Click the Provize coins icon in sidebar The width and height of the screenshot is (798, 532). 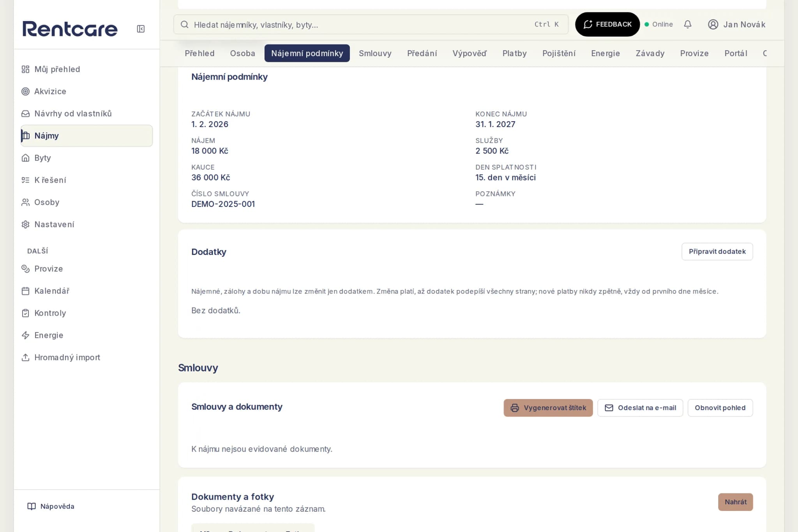click(x=25, y=269)
